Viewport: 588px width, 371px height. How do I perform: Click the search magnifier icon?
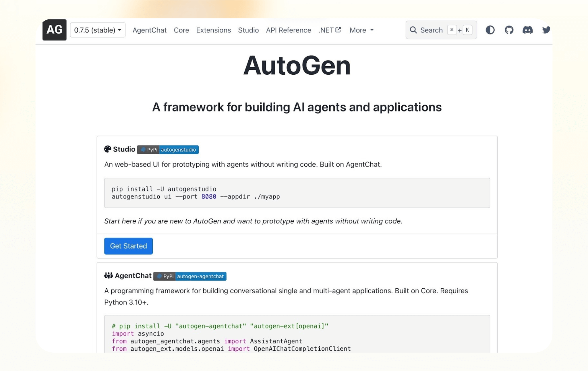(413, 30)
